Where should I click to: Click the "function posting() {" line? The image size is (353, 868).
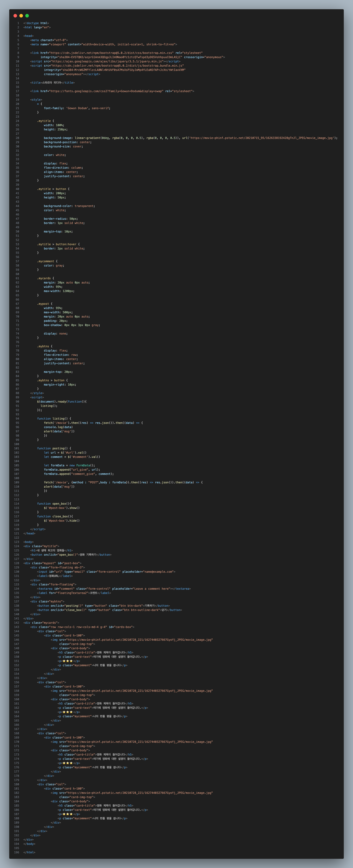pyautogui.click(x=54, y=449)
